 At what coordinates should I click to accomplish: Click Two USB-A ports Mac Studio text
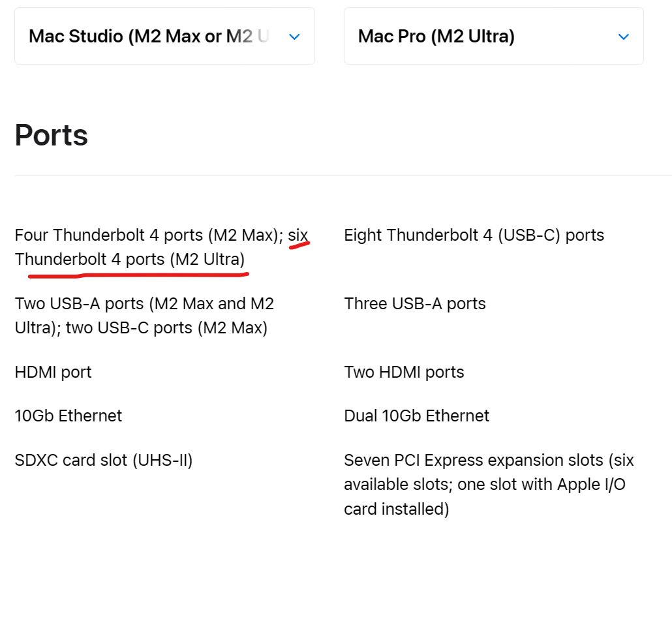tap(144, 303)
